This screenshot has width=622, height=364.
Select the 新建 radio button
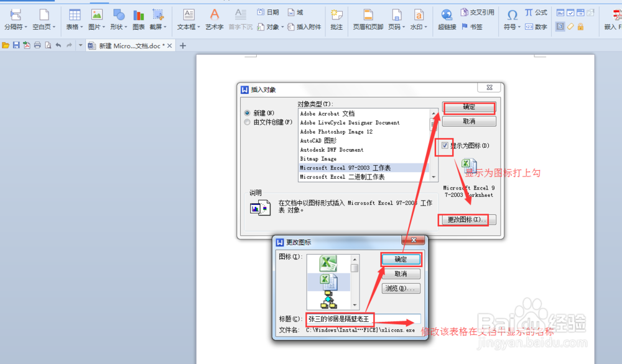click(247, 113)
